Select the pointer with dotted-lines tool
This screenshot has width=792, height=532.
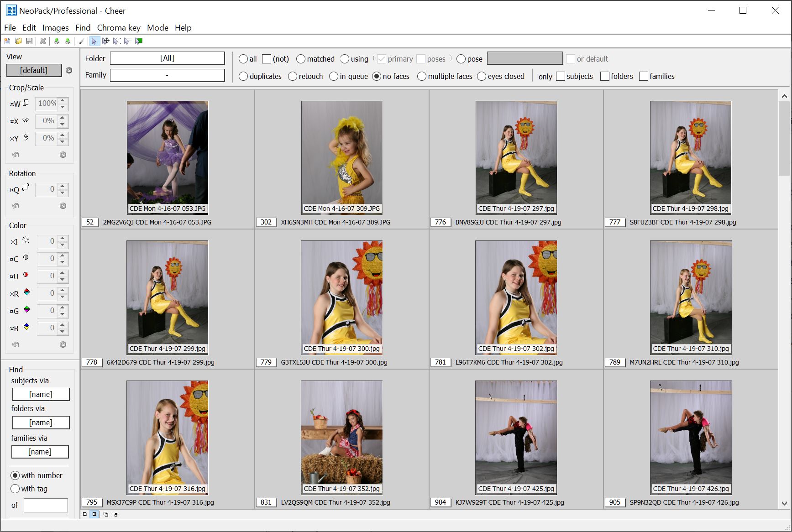pos(128,41)
